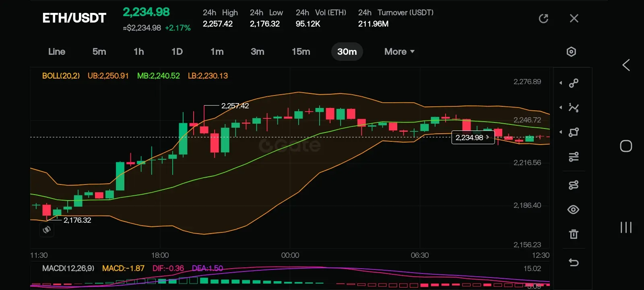Screen dimensions: 644x290
Task: Click the MB:2,240.52 middle band value
Action: [x=159, y=76]
